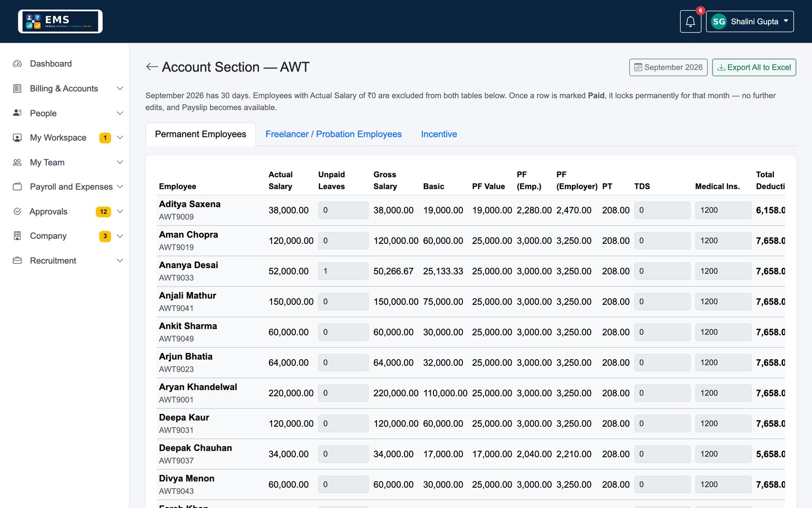The image size is (812, 508).
Task: Switch to the Permanent Employees tab
Action: pyautogui.click(x=200, y=134)
